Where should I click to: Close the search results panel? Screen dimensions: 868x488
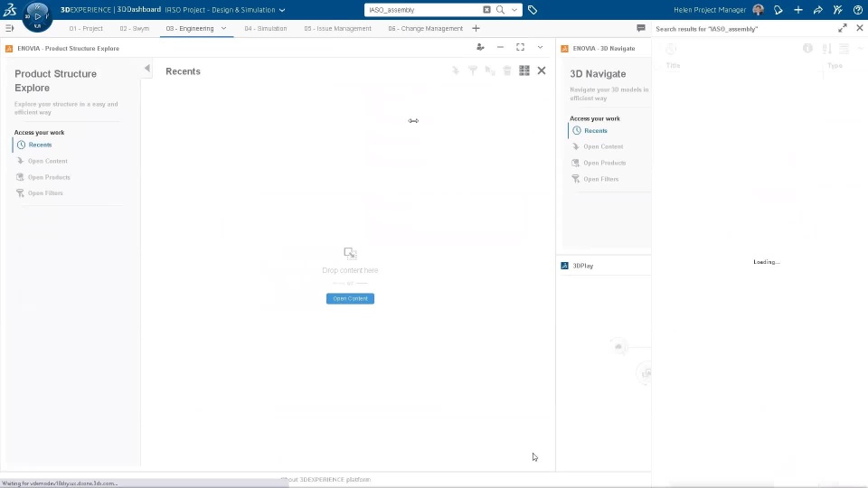coord(860,28)
